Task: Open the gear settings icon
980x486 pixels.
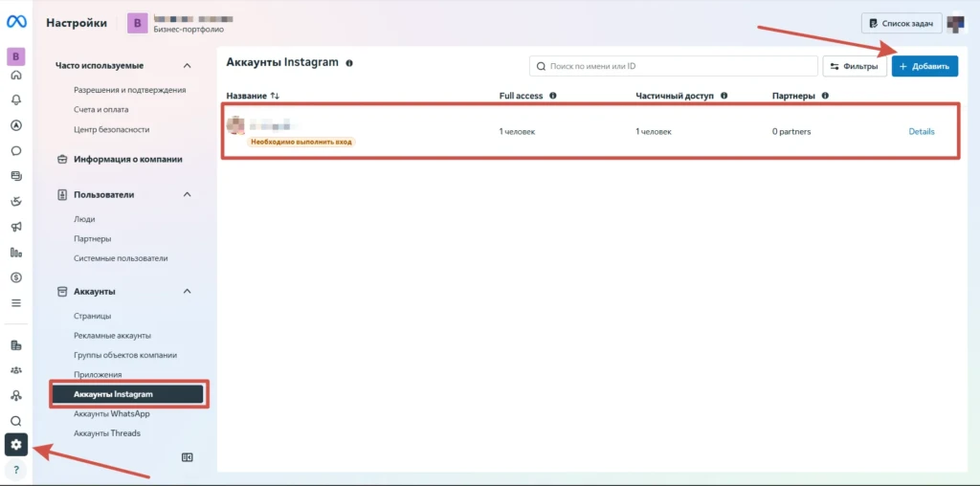Action: (16, 445)
